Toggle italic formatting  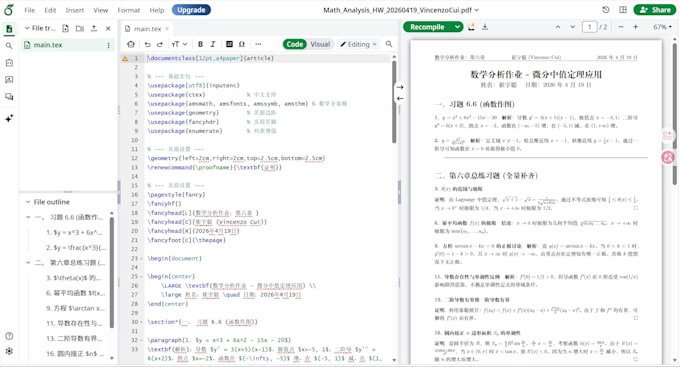point(212,44)
